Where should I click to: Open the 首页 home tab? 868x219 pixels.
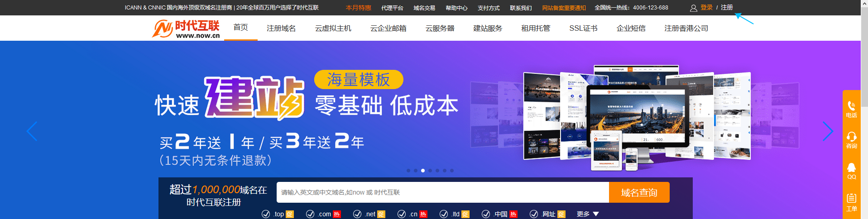240,28
